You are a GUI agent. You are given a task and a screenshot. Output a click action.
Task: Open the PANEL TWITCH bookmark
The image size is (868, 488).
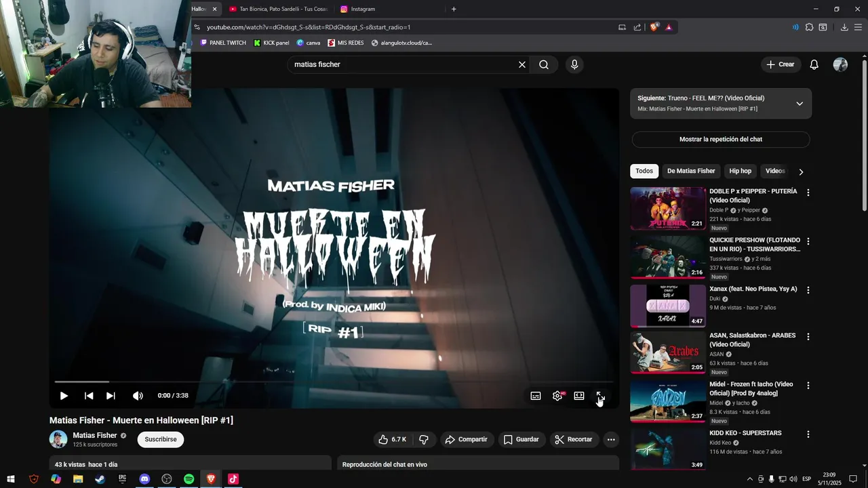point(223,43)
